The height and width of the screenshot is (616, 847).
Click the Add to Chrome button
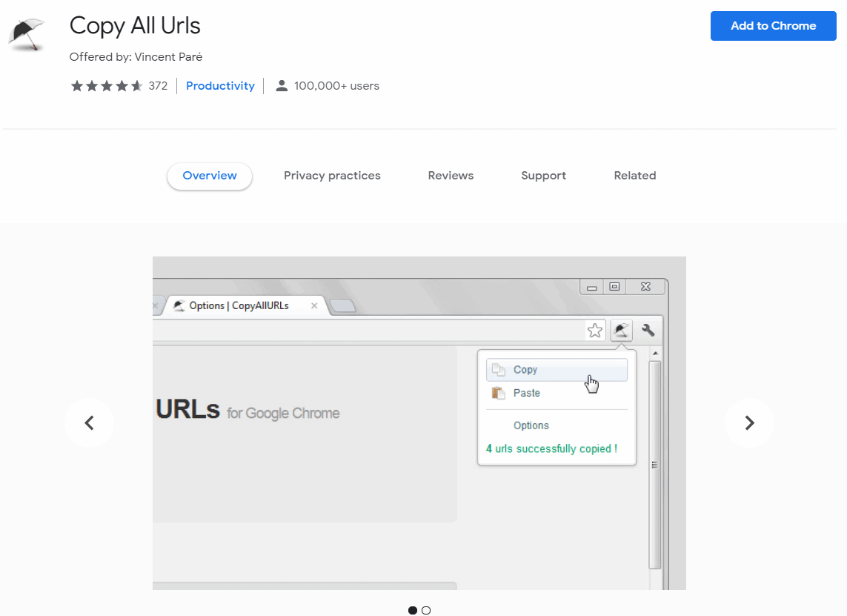click(x=773, y=25)
